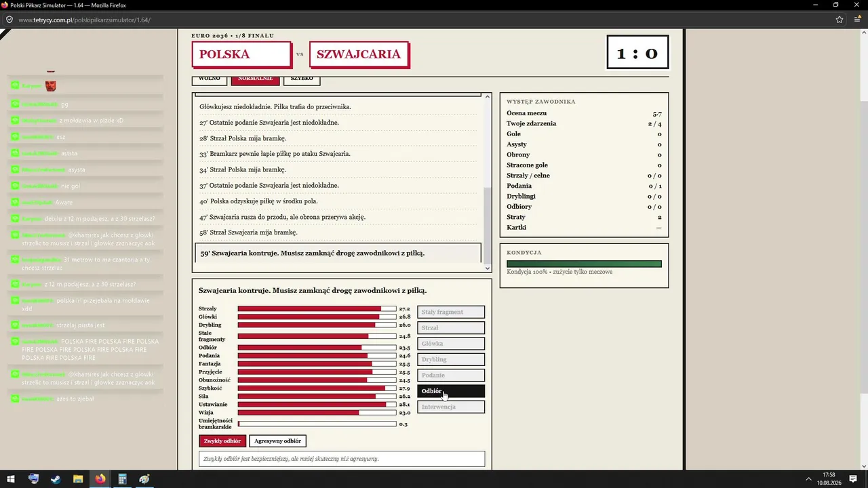Click the Kondycja stamina bar

click(x=584, y=264)
